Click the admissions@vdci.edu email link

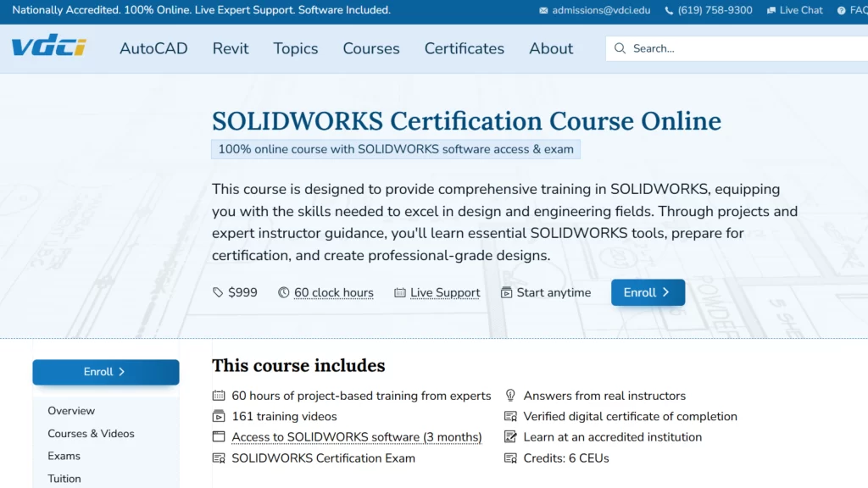[x=601, y=10]
